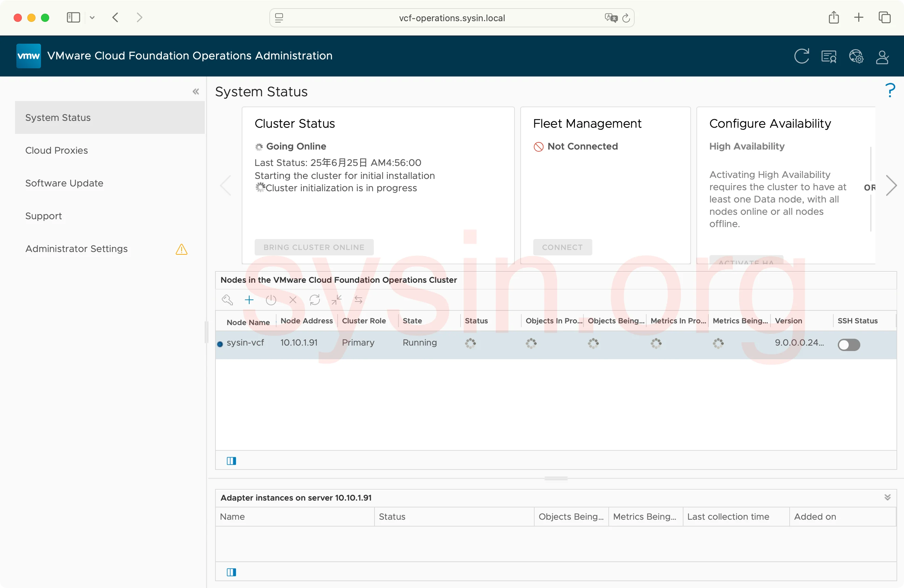The width and height of the screenshot is (904, 588).
Task: Open the Cloud Proxies menu item
Action: click(x=57, y=151)
